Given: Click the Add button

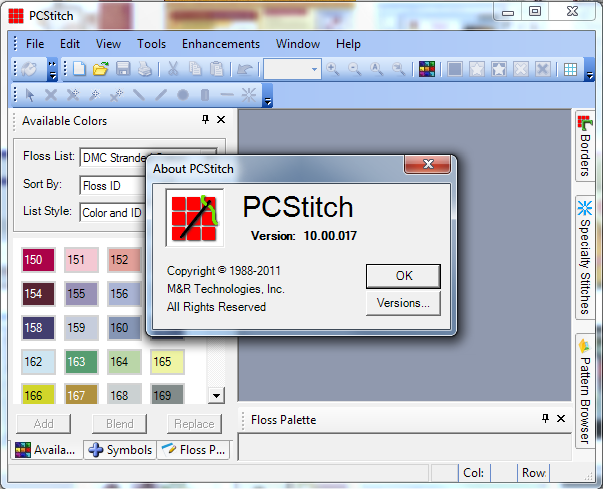Looking at the screenshot, I should (x=43, y=424).
